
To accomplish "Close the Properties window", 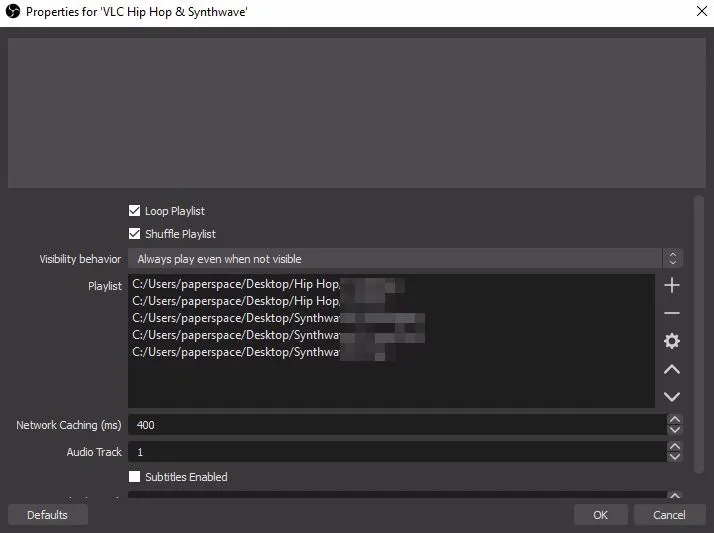I will 702,11.
